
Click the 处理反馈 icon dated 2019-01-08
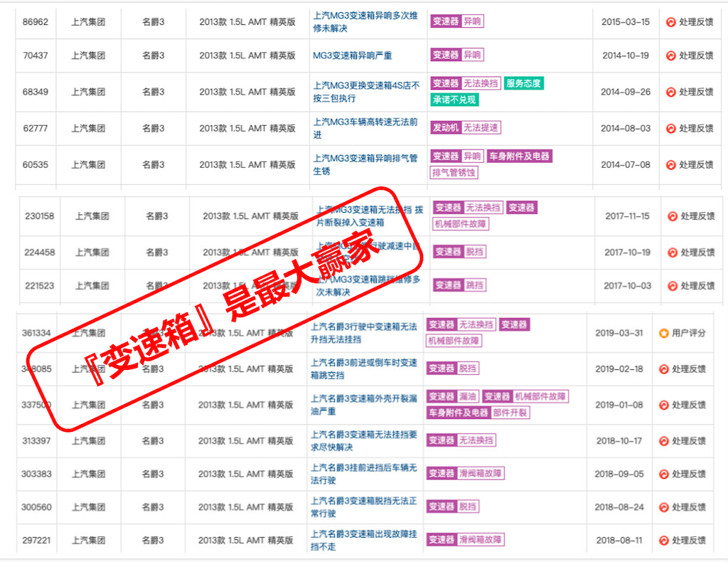click(x=664, y=405)
